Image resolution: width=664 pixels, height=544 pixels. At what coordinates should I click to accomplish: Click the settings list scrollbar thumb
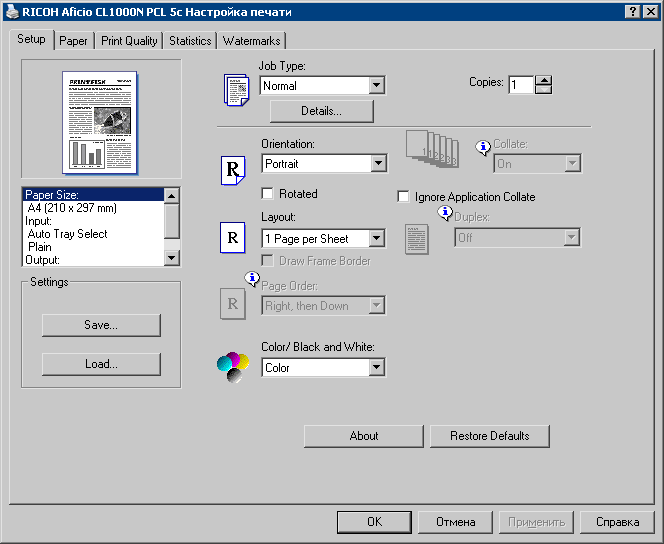(x=172, y=221)
